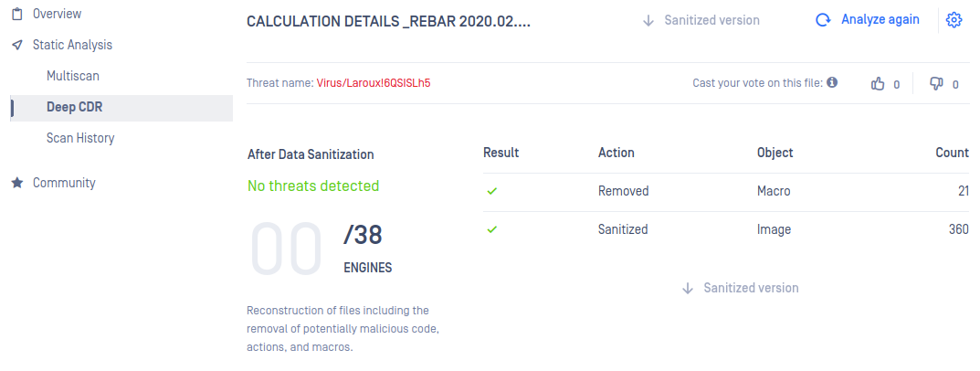The width and height of the screenshot is (980, 371).
Task: Click the top Sanitized version download arrow
Action: (x=648, y=21)
